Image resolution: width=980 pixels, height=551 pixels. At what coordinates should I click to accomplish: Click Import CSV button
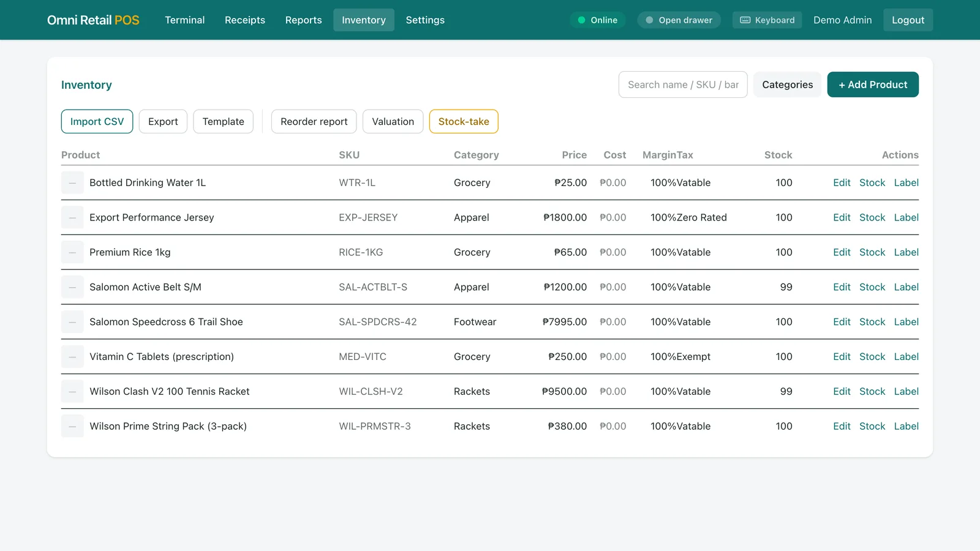click(x=97, y=121)
